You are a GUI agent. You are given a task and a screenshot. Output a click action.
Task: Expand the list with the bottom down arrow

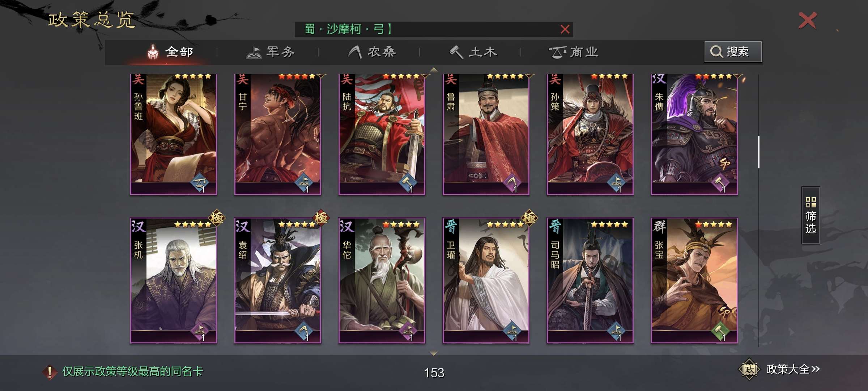click(434, 353)
